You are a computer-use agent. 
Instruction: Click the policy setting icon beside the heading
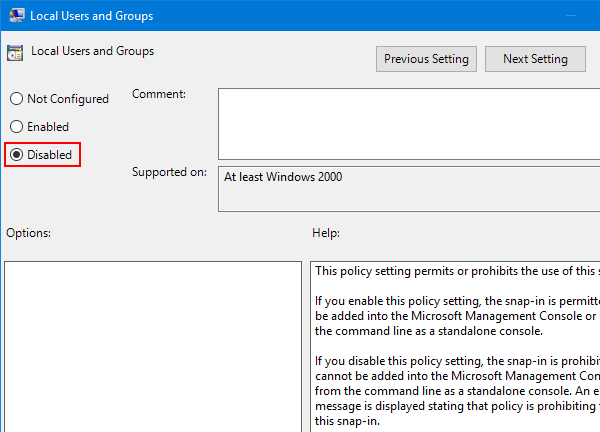click(x=15, y=53)
